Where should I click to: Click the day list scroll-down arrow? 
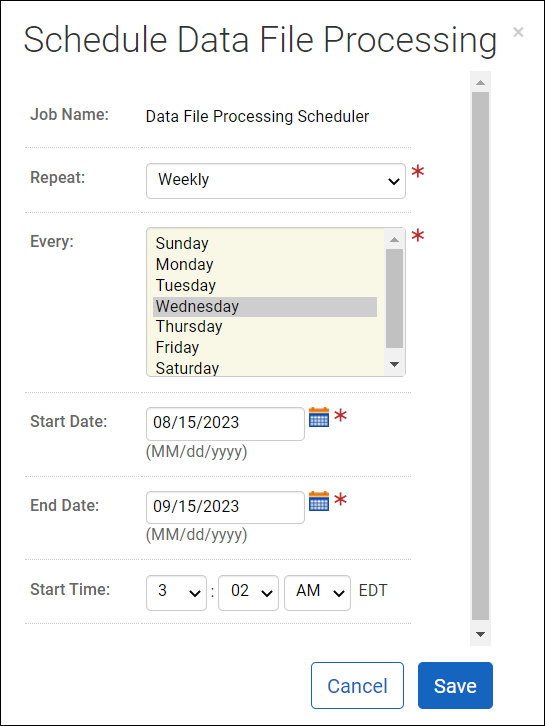(395, 364)
